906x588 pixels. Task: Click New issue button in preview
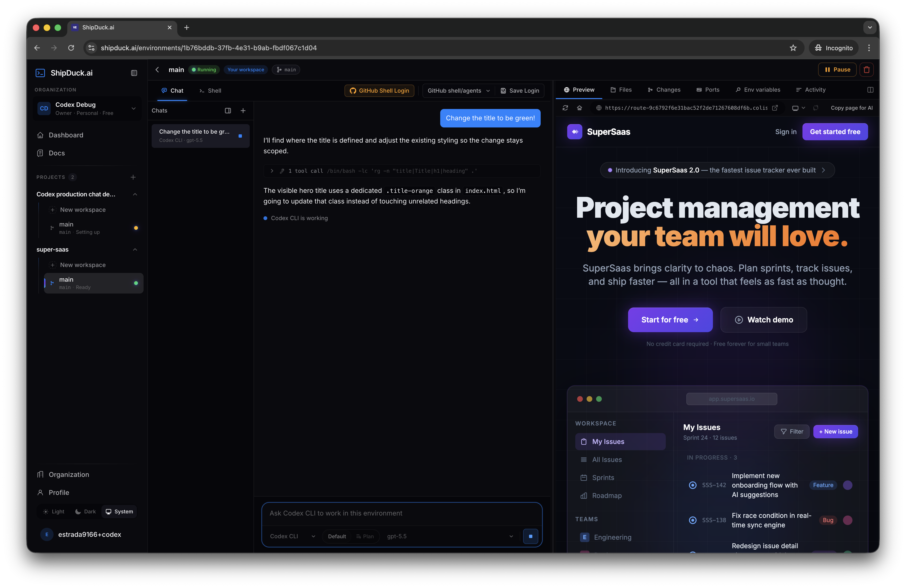(836, 432)
